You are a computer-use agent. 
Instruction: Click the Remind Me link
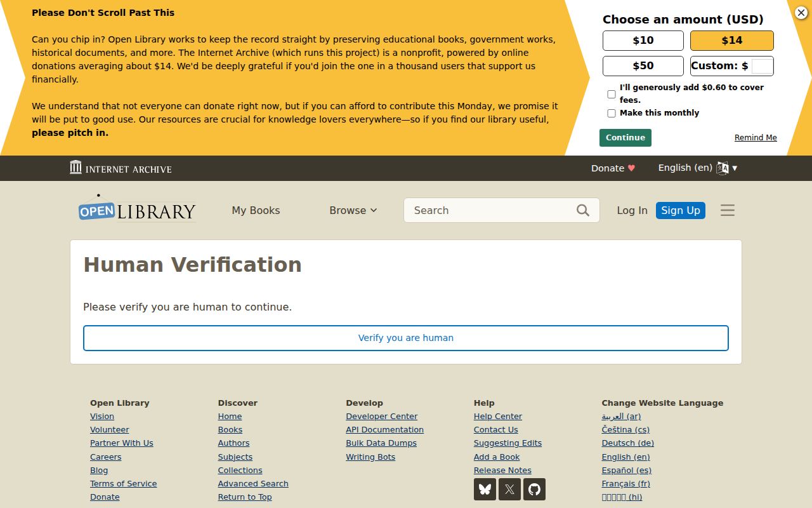[x=756, y=138]
